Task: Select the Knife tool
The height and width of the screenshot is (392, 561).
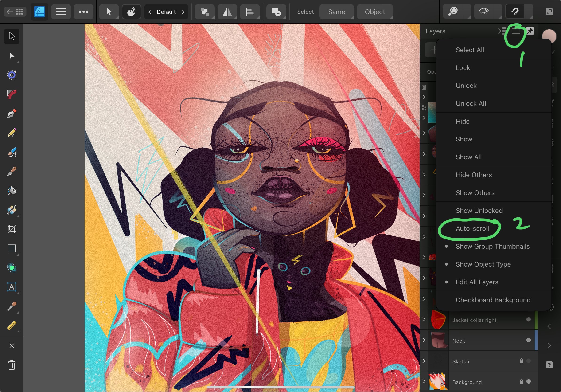Action: [x=12, y=171]
